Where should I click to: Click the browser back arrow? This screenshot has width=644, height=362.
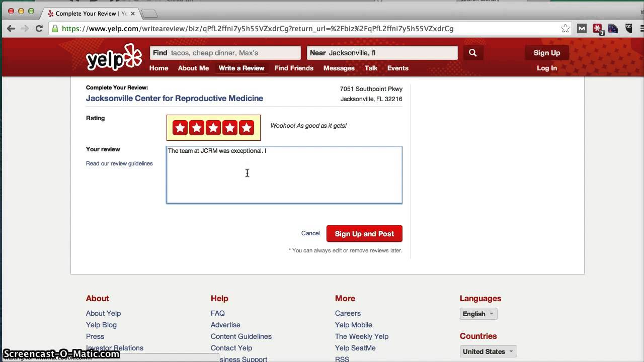click(x=11, y=29)
